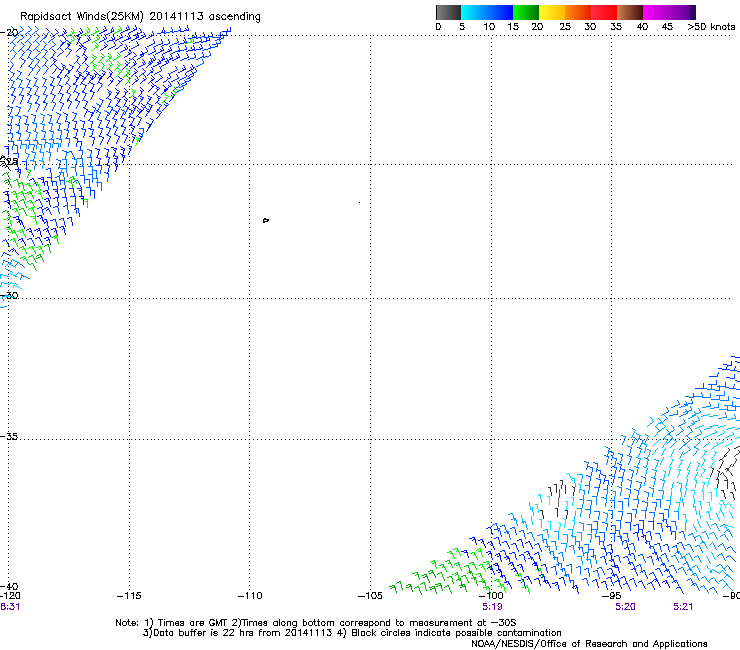Click the orange 25-30 knots legend segment
Screen dimensions: 740x650
point(578,12)
